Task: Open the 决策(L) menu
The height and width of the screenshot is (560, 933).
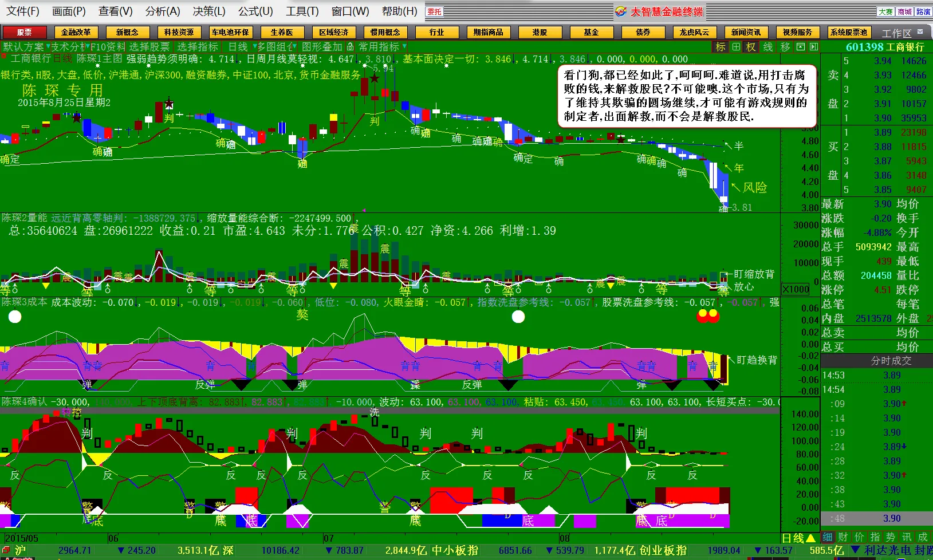Action: 209,11
